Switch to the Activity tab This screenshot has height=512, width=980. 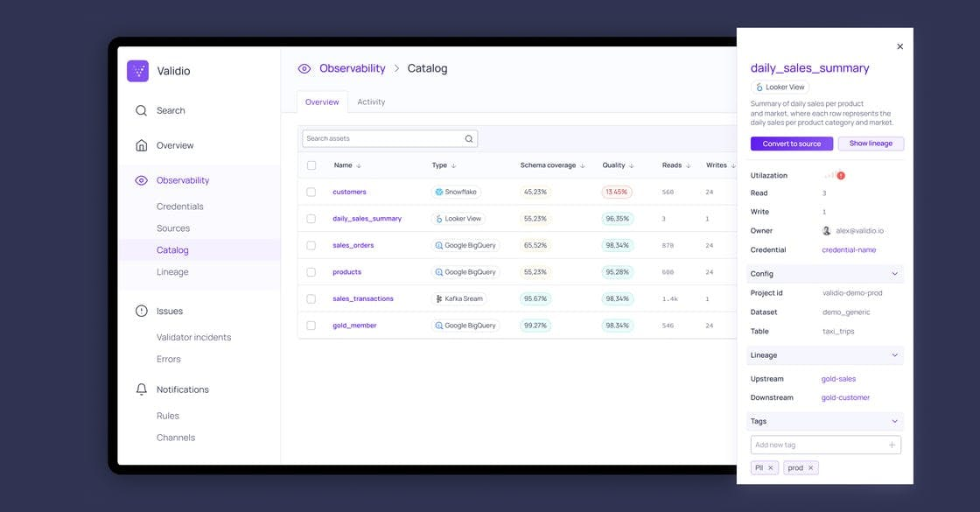371,102
